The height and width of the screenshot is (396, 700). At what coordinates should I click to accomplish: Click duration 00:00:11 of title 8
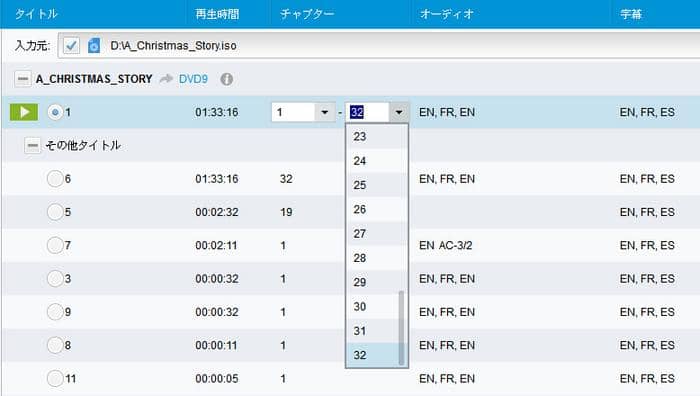tap(216, 345)
